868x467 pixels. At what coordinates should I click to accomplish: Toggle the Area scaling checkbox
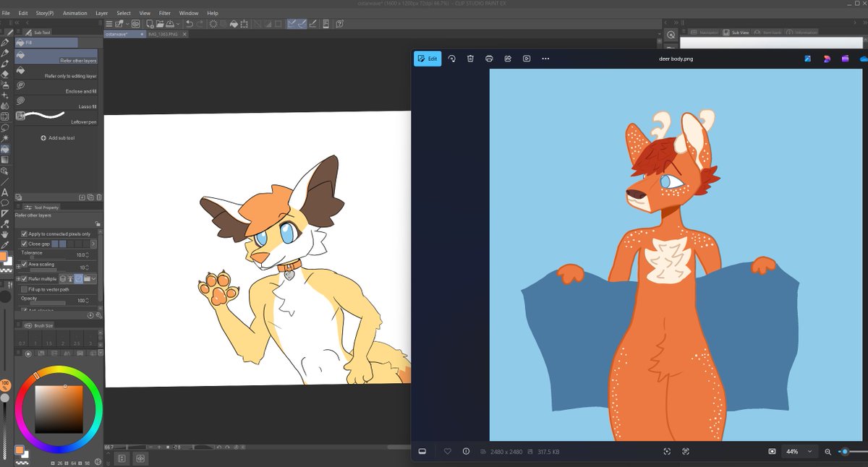click(24, 264)
